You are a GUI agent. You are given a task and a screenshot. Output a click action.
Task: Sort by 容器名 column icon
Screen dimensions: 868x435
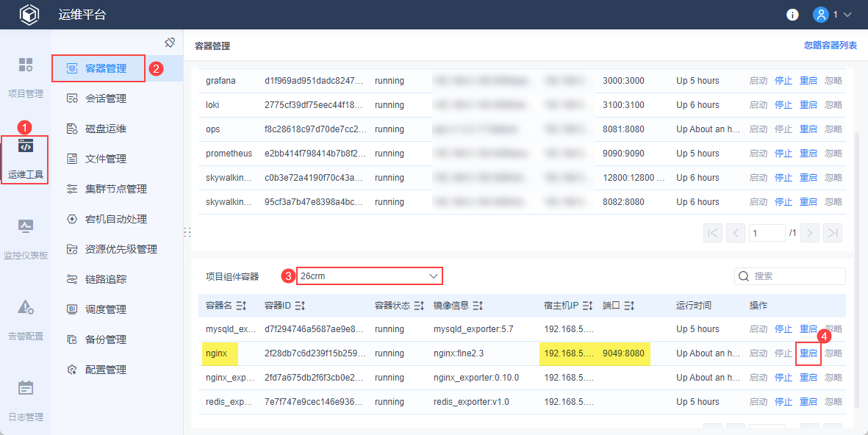pos(241,306)
